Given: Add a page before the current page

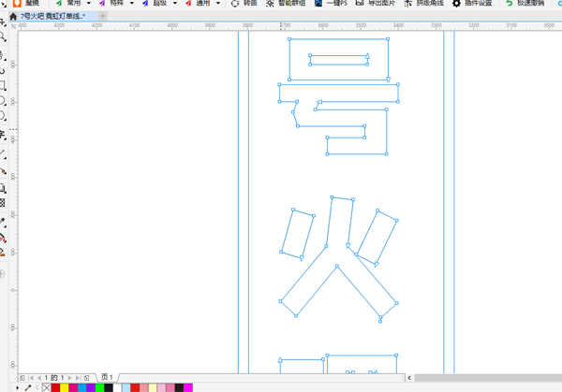Looking at the screenshot, I should coord(22,378).
